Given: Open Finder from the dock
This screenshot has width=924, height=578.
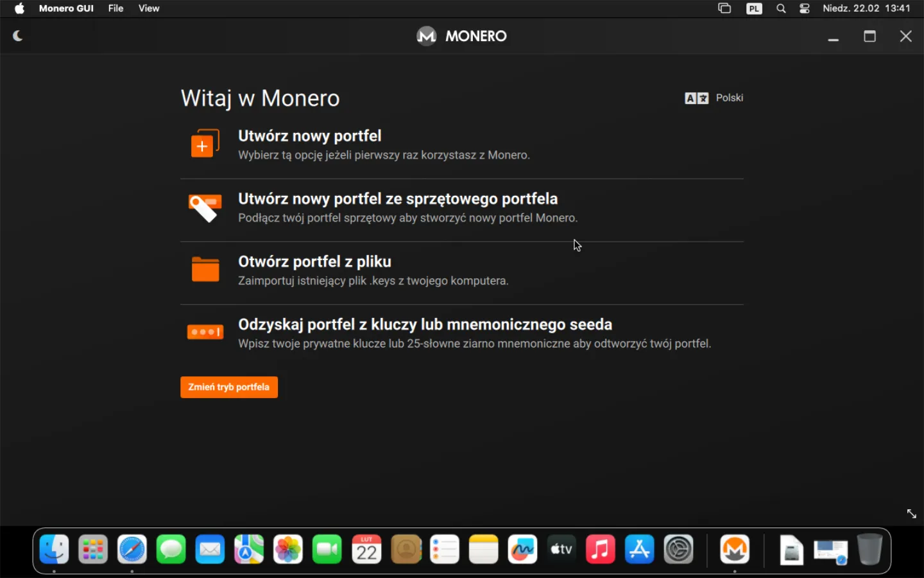Looking at the screenshot, I should pyautogui.click(x=54, y=550).
